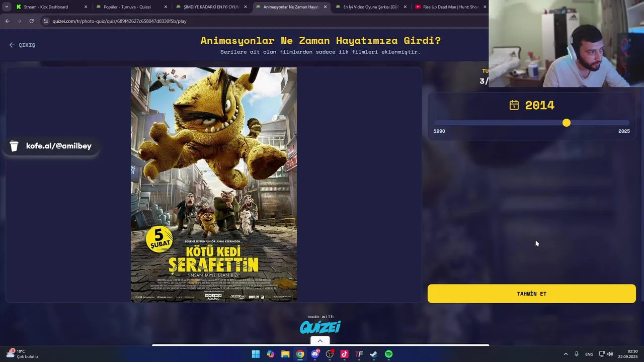The width and height of the screenshot is (644, 362).
Task: Open the clock showing 02:30 22.09.2025
Action: point(628,354)
